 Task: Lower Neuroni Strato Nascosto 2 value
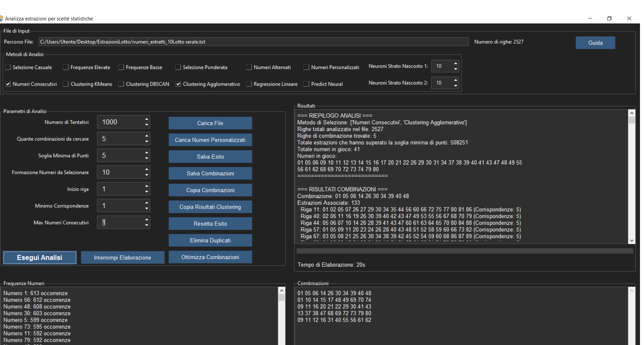coord(455,86)
